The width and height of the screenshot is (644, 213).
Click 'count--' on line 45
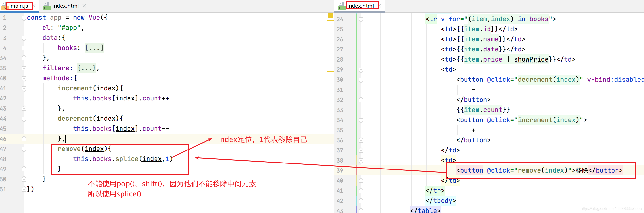coord(156,128)
